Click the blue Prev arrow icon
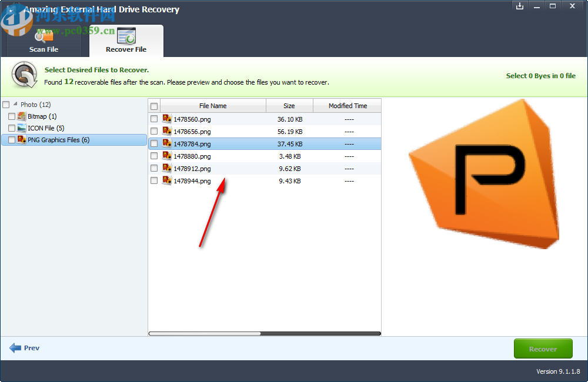The height and width of the screenshot is (382, 588). pos(15,348)
